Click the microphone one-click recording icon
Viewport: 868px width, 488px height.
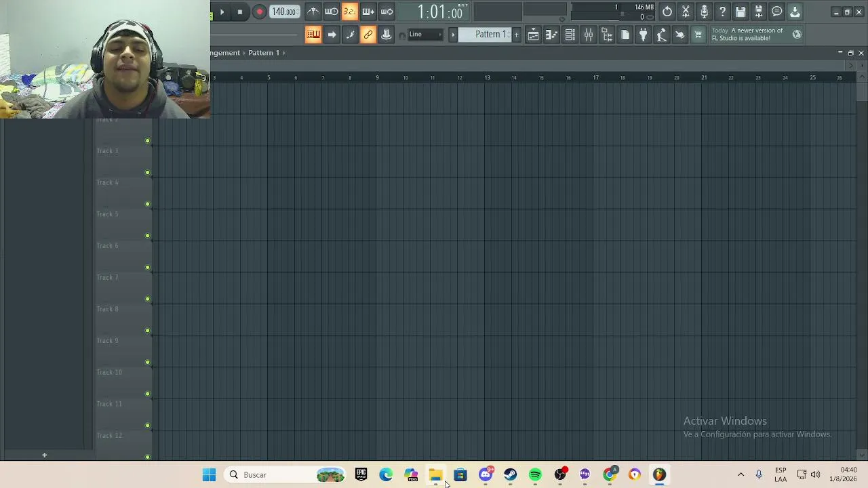(704, 12)
